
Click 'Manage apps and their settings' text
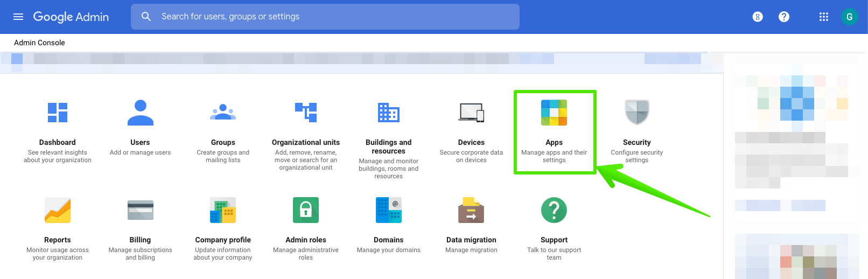[554, 156]
